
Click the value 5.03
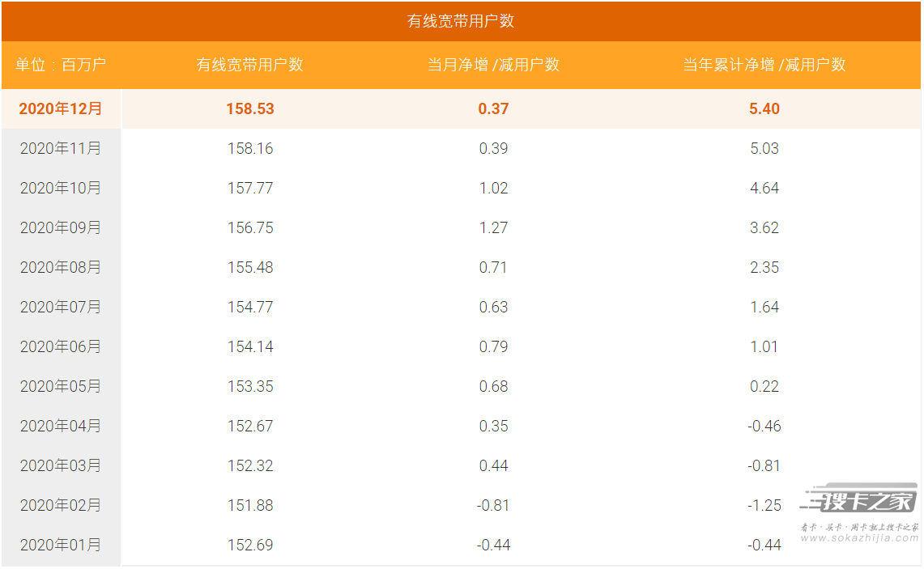[x=764, y=148]
